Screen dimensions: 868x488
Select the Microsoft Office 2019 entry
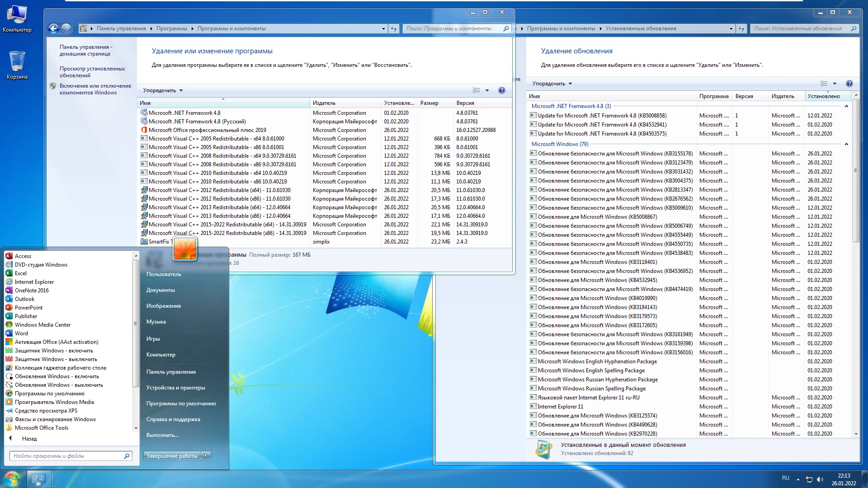(207, 130)
